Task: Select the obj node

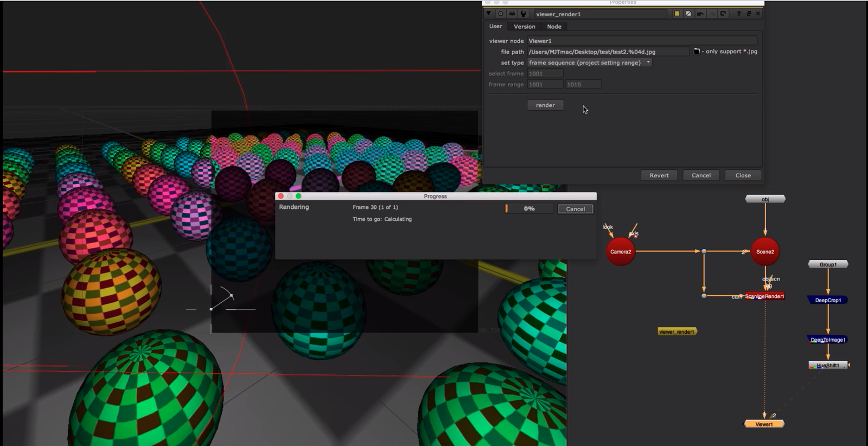Action: click(765, 199)
